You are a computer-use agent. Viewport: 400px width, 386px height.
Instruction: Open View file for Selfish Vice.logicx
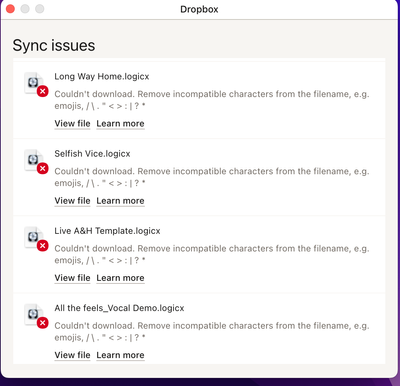(x=72, y=201)
